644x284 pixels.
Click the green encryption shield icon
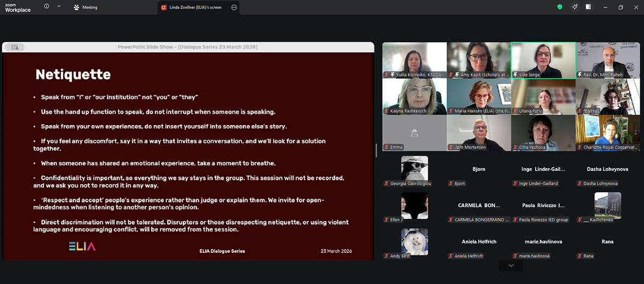click(560, 7)
